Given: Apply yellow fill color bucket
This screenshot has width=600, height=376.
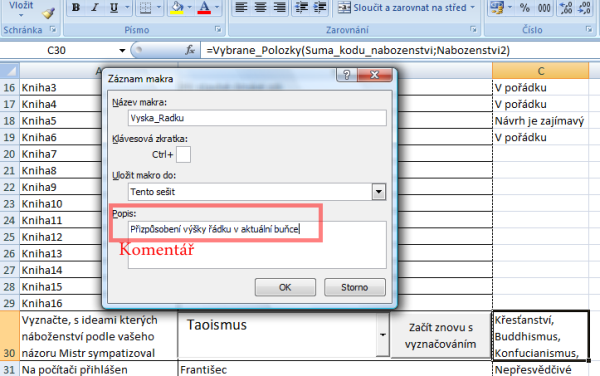Looking at the screenshot, I should (177, 7).
